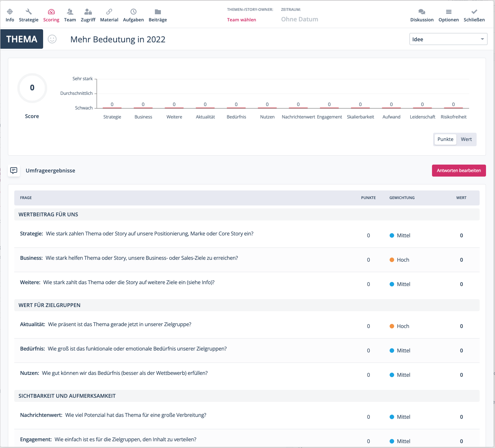Open the Beiträge folder icon
Image resolution: width=495 pixels, height=448 pixels.
click(157, 12)
